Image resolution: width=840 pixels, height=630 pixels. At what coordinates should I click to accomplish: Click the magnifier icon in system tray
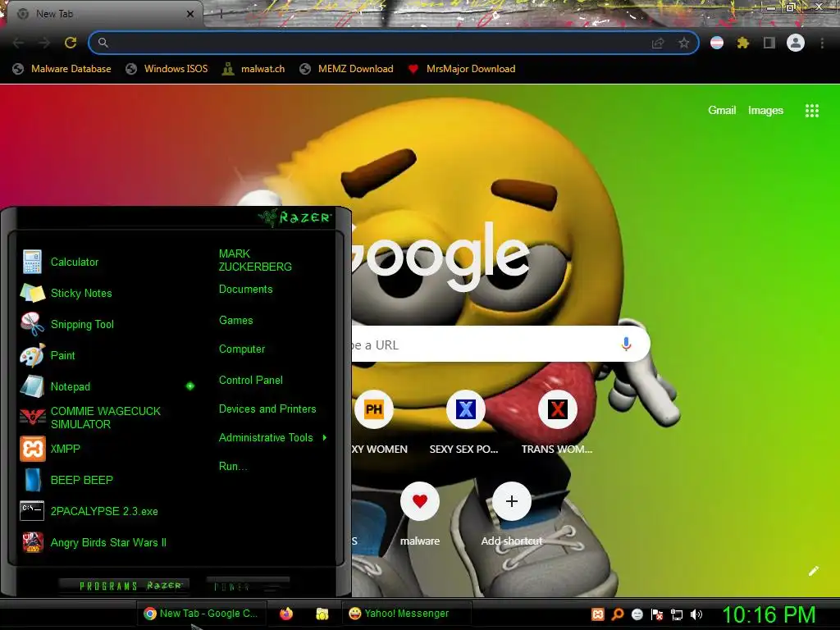(618, 614)
